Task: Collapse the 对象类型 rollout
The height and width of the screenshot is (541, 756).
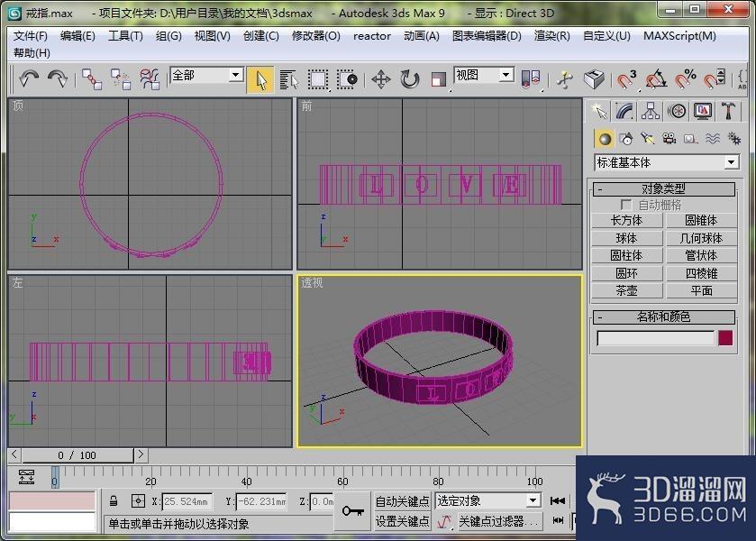Action: [663, 188]
